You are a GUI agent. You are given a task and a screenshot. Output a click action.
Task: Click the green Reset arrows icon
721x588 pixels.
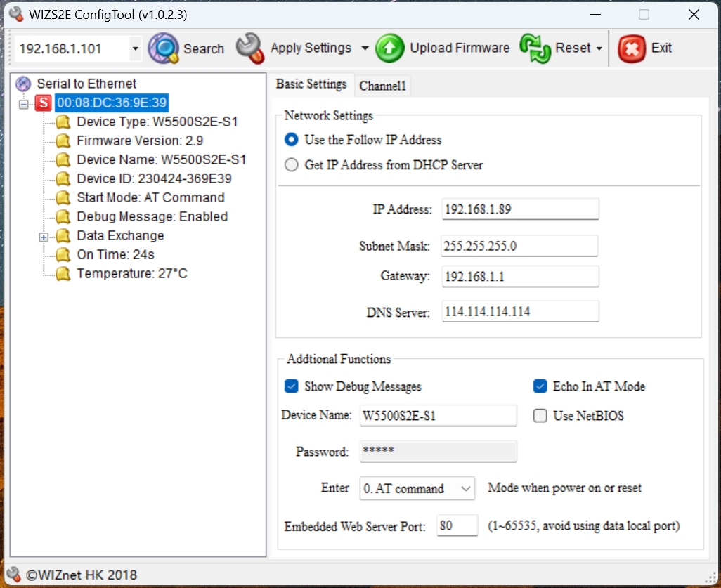535,48
